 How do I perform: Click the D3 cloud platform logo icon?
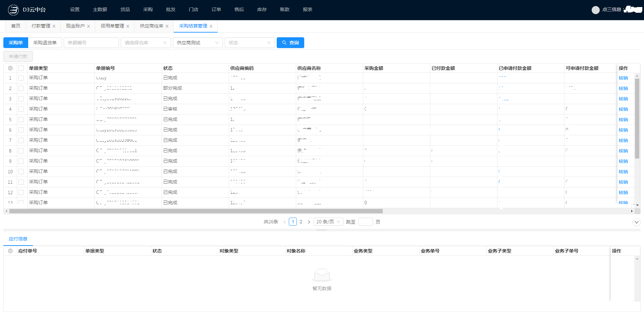(13, 10)
